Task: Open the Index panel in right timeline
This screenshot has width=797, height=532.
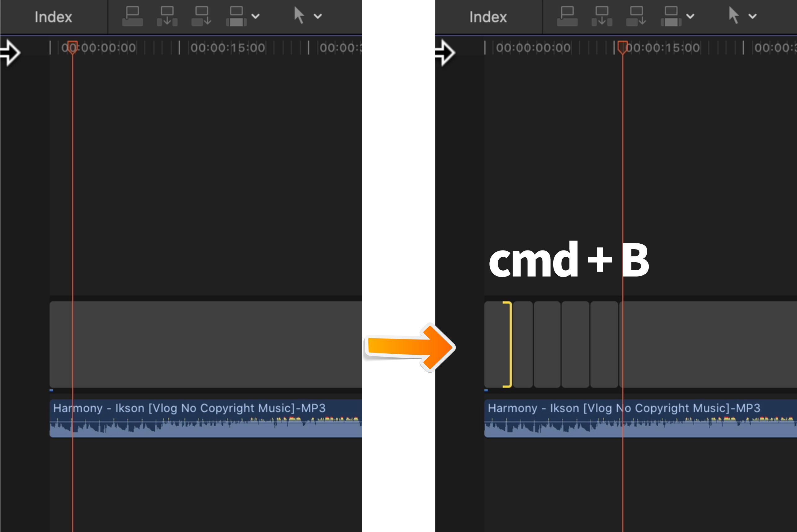Action: click(x=488, y=17)
